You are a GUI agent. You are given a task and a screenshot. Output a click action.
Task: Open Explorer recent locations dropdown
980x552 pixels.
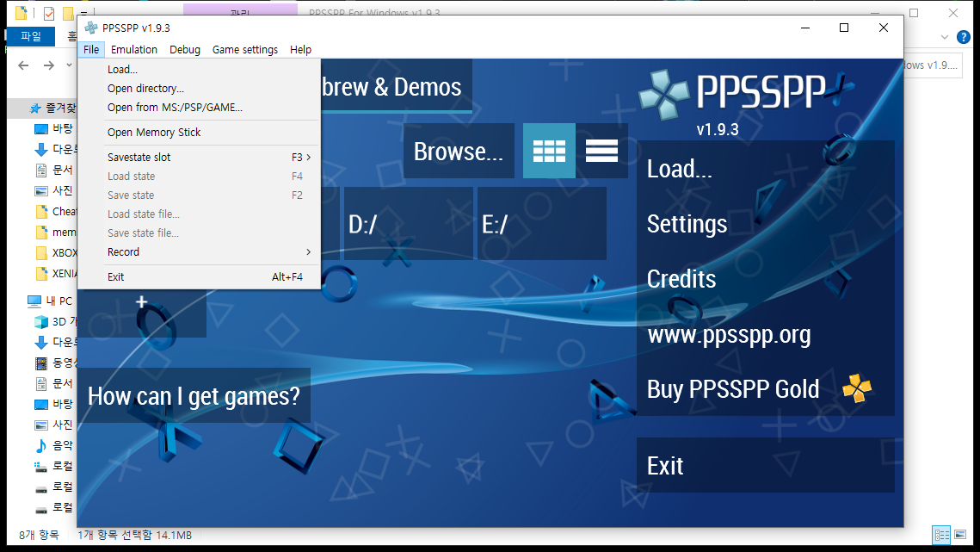[70, 65]
